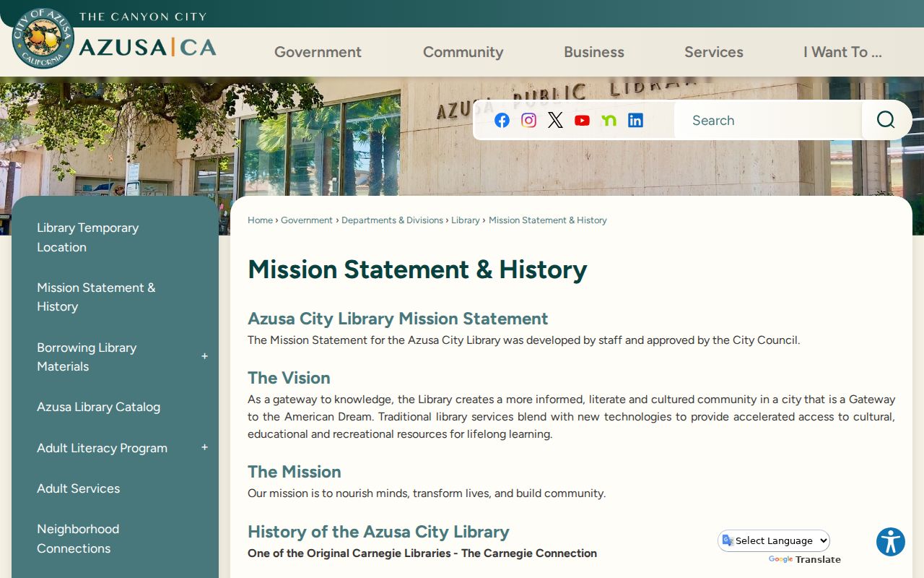The width and height of the screenshot is (924, 578).
Task: Click the Azusa CA wordmark
Action: click(147, 48)
